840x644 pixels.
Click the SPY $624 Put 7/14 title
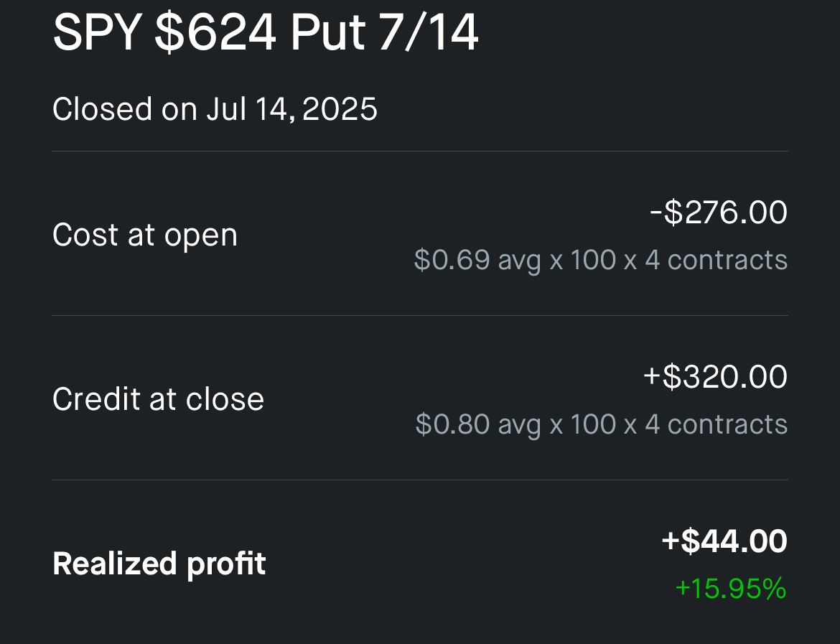pyautogui.click(x=265, y=33)
